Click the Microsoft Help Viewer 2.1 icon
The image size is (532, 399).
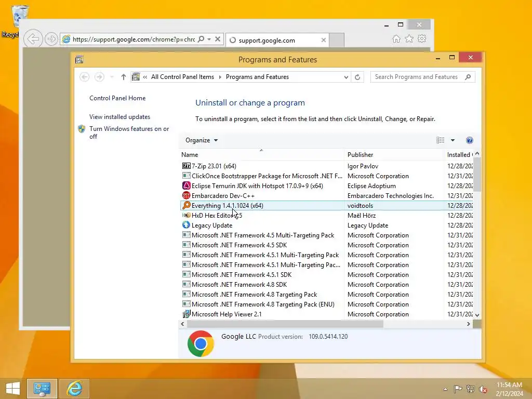click(x=187, y=314)
